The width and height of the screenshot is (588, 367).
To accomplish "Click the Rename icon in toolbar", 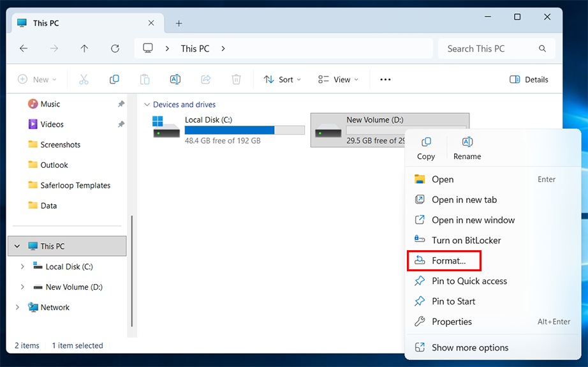I will [175, 80].
